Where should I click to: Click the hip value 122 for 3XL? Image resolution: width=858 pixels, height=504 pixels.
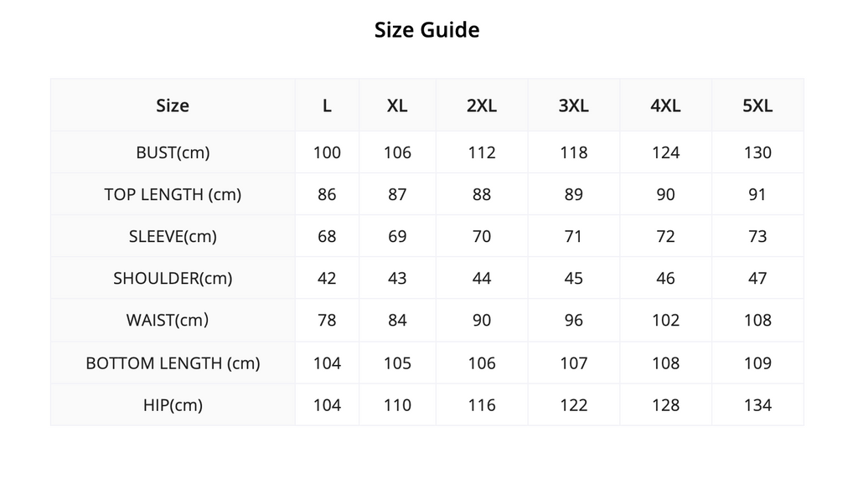(x=573, y=405)
